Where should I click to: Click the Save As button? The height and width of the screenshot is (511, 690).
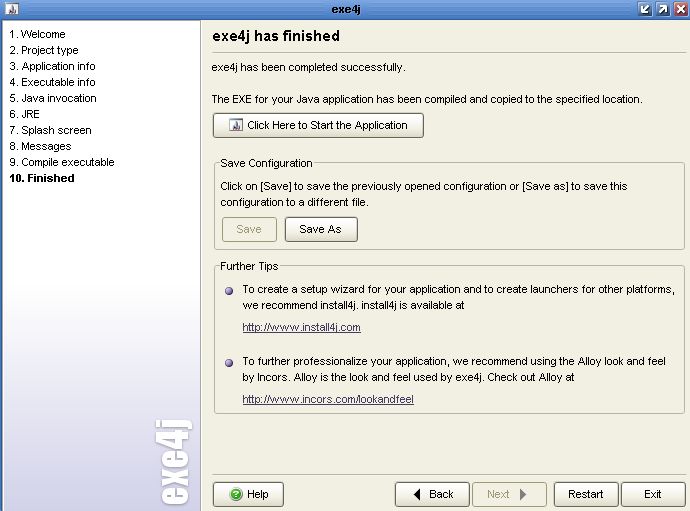[x=321, y=229]
